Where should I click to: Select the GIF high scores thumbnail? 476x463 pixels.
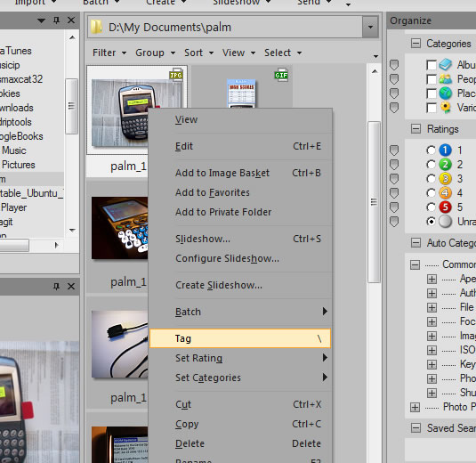point(242,93)
